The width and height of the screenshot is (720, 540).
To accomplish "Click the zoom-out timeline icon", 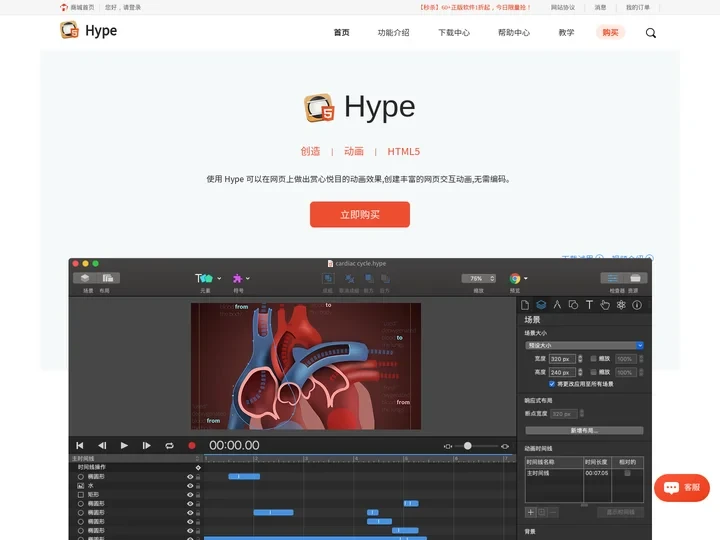I will click(448, 446).
